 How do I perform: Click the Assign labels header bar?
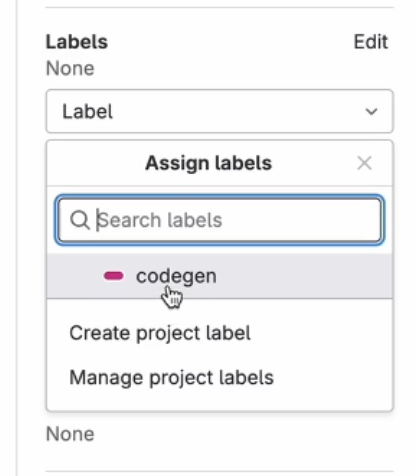point(220,163)
